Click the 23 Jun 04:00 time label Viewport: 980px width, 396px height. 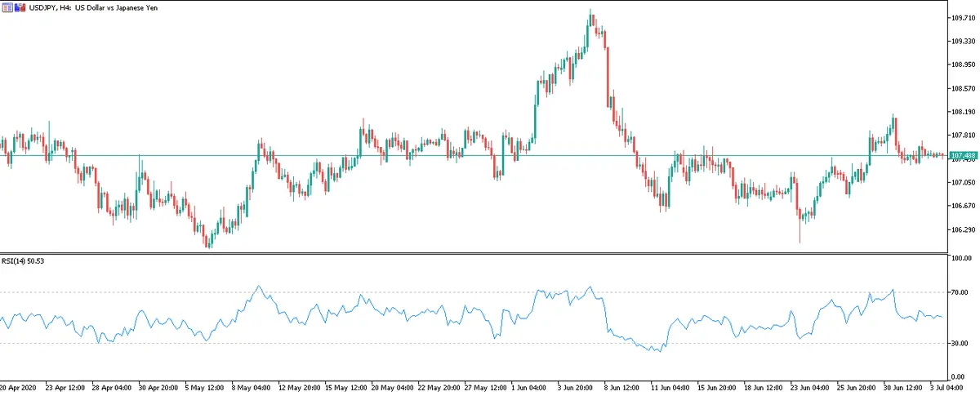810,389
